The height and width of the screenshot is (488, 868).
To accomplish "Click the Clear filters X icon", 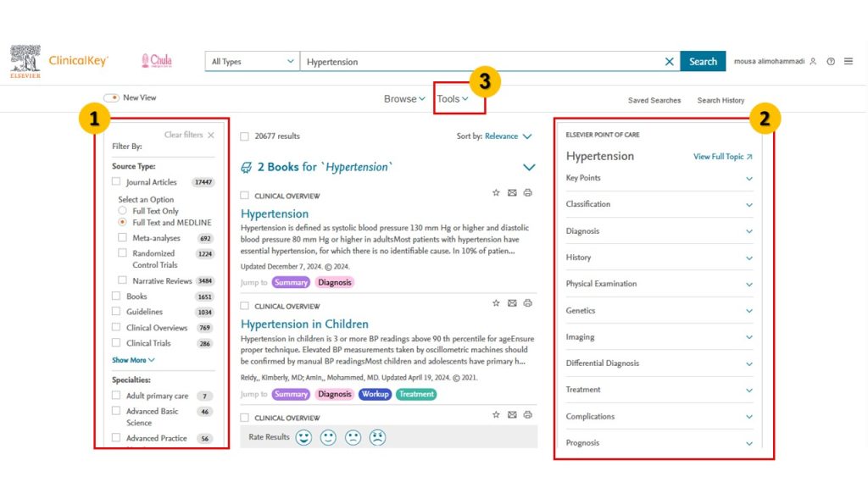I will tap(211, 135).
